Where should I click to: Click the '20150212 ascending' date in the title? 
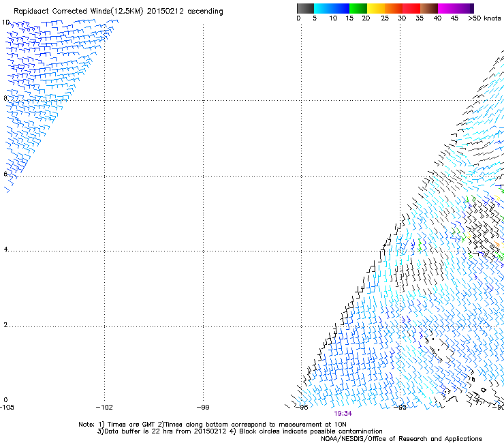tap(185, 12)
